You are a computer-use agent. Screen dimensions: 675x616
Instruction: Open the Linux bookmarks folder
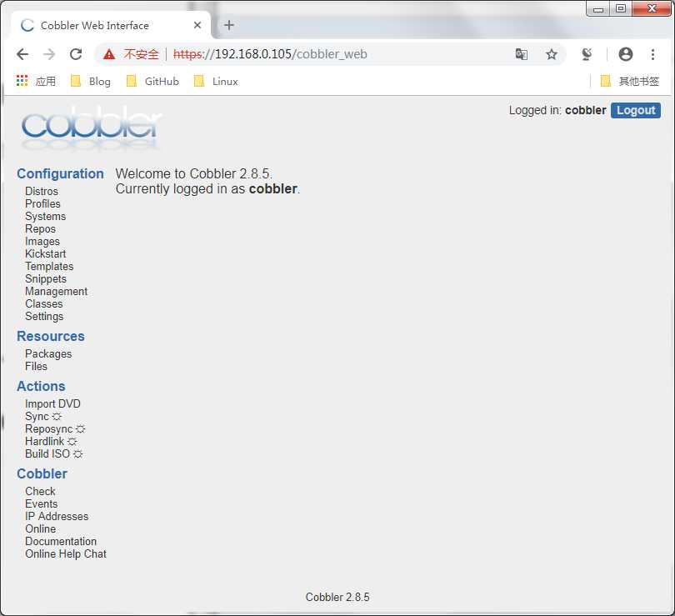pyautogui.click(x=216, y=81)
